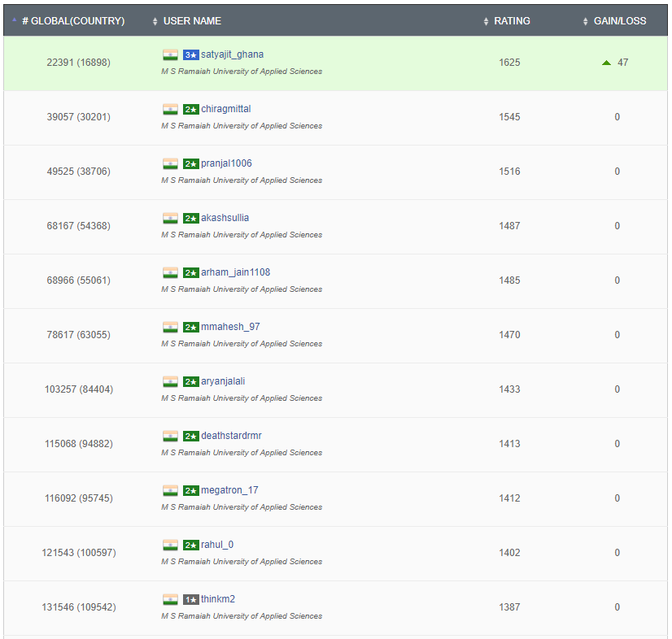Select rank cell 103257 (84404)
Image resolution: width=672 pixels, height=639 pixels.
click(78, 389)
